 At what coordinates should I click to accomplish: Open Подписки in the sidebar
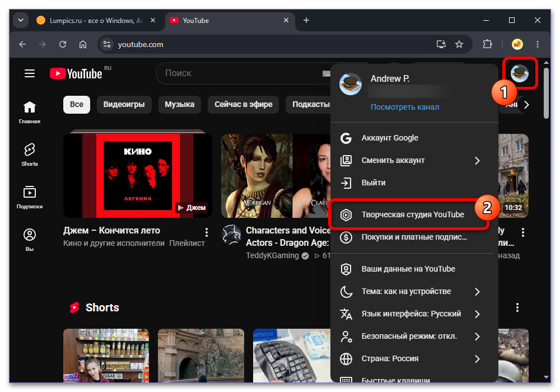pyautogui.click(x=30, y=198)
